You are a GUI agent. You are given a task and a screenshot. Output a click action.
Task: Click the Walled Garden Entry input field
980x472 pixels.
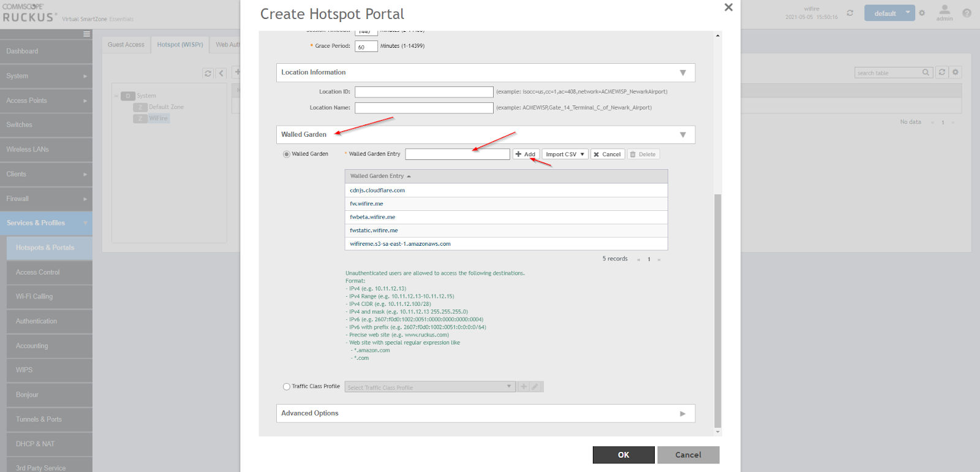click(x=457, y=154)
